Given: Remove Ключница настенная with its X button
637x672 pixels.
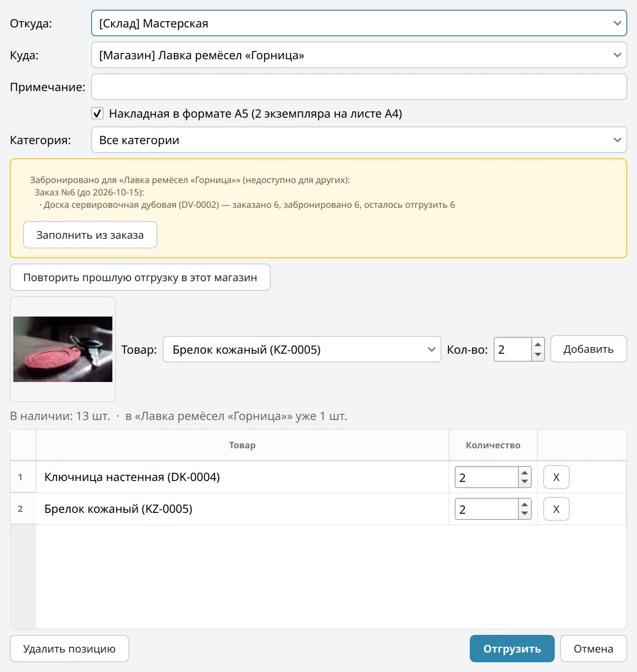Looking at the screenshot, I should 556,477.
